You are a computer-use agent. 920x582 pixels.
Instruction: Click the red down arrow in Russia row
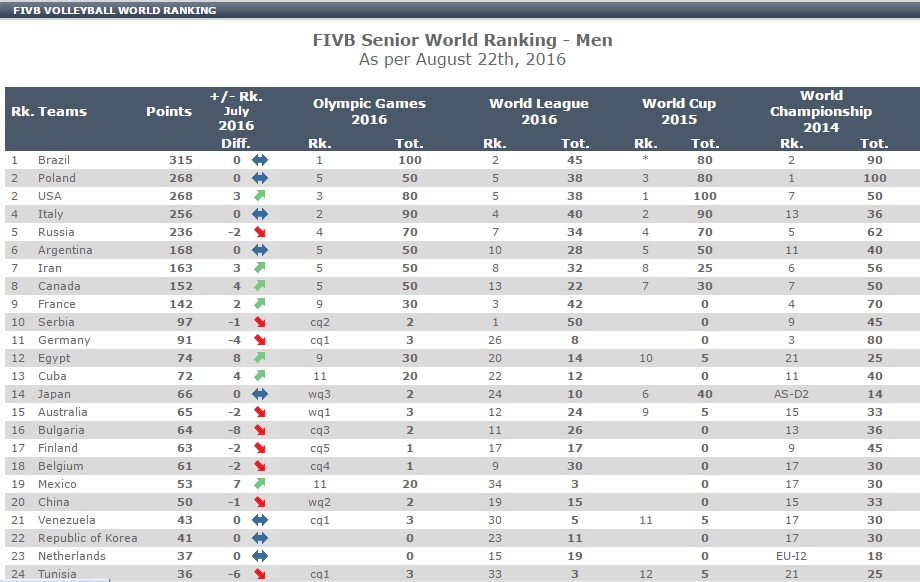[x=260, y=232]
